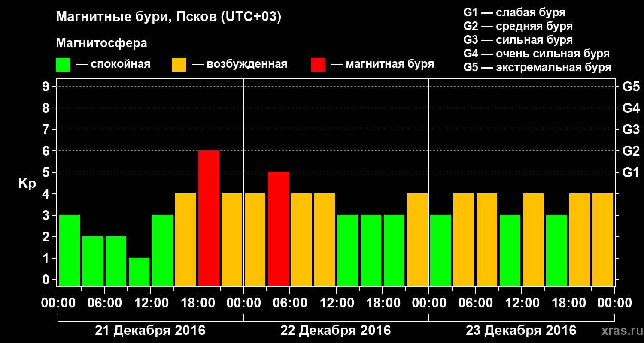The image size is (644, 343).
Task: Click the 'G2' right-axis label
Action: [631, 151]
